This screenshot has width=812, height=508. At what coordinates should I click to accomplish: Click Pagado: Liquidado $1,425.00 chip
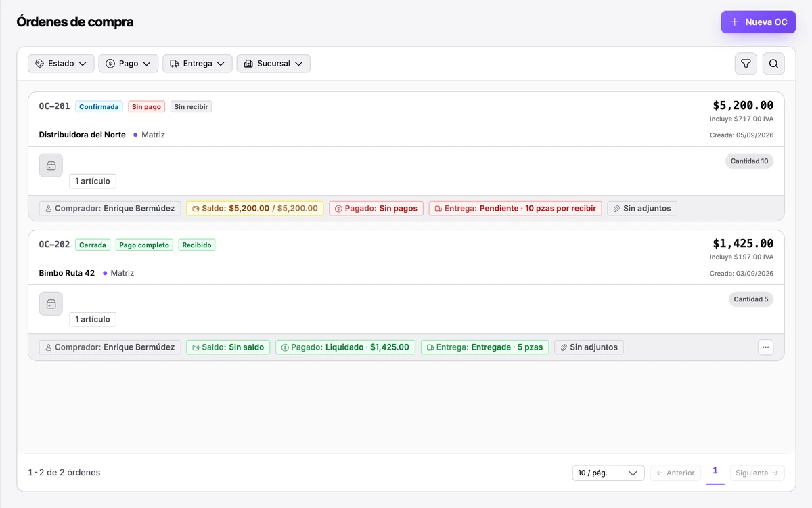[x=345, y=347]
